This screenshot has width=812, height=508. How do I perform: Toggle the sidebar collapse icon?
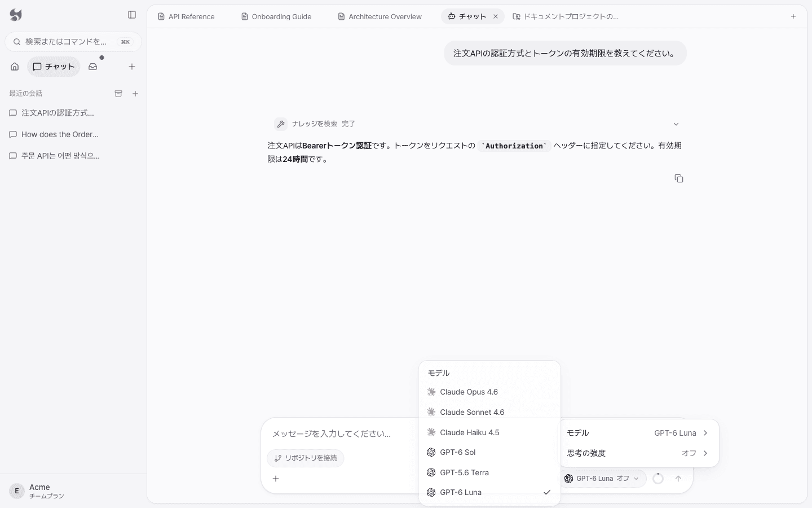click(x=132, y=15)
